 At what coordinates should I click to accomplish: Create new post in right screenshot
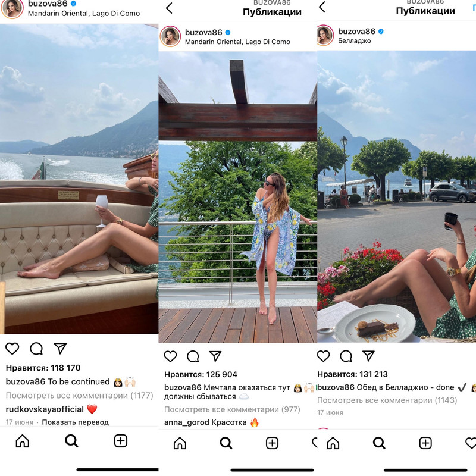pos(425,443)
